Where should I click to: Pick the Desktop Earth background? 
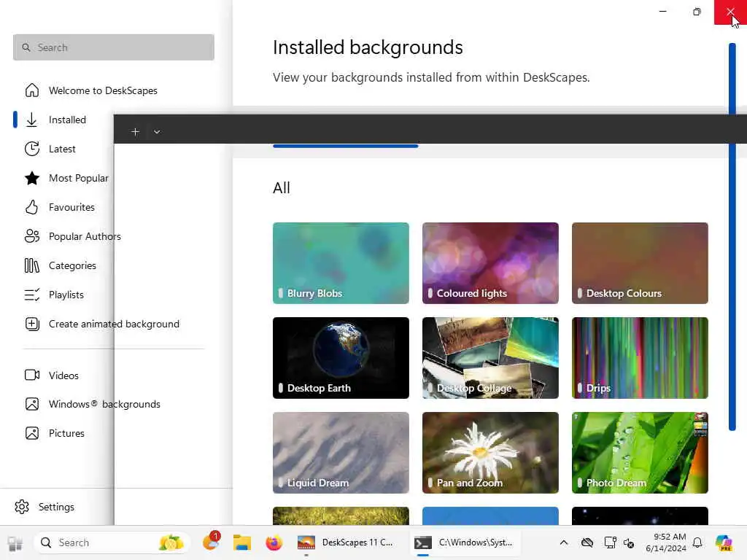point(341,357)
